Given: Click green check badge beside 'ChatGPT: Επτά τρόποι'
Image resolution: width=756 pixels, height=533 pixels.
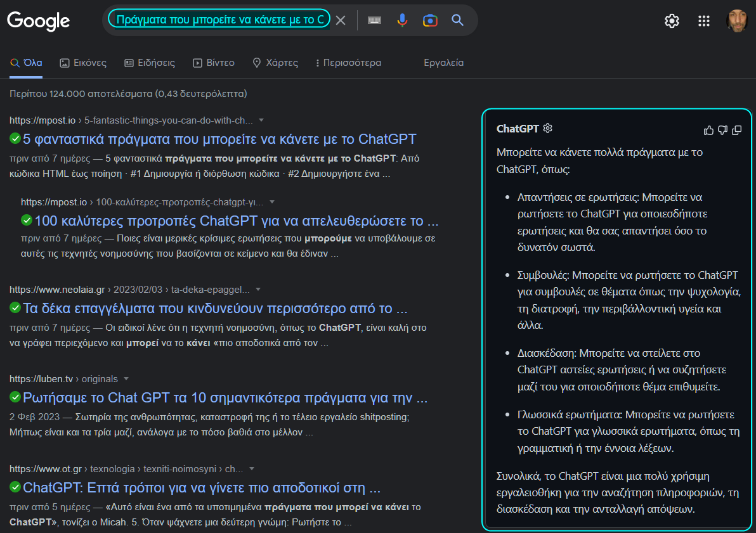Looking at the screenshot, I should click(15, 487).
